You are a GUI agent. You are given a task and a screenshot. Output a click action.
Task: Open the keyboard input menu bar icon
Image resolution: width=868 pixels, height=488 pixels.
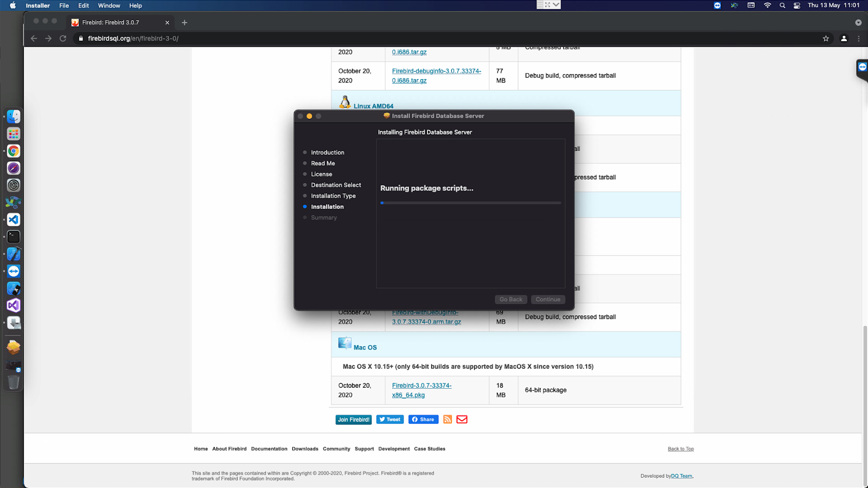point(751,5)
